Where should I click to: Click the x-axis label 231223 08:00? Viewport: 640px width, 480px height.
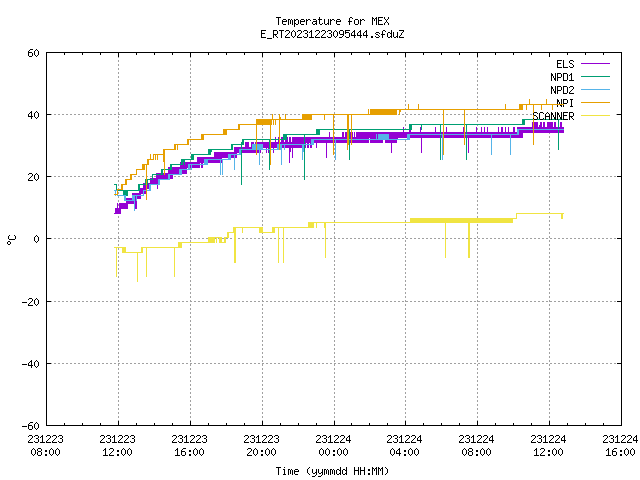[x=46, y=446]
